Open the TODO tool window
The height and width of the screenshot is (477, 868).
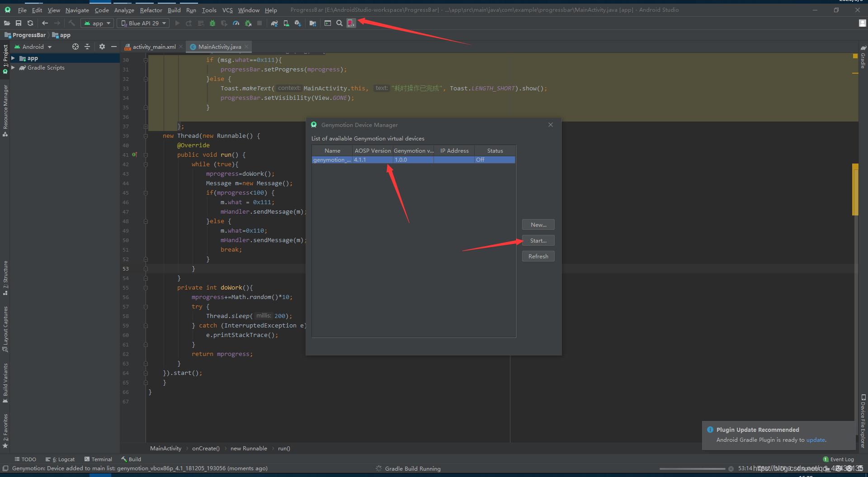25,459
